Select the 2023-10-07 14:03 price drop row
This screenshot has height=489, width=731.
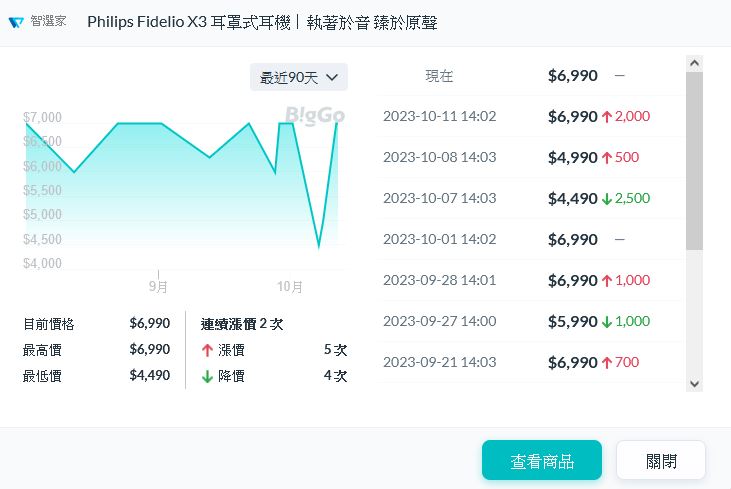(x=439, y=198)
